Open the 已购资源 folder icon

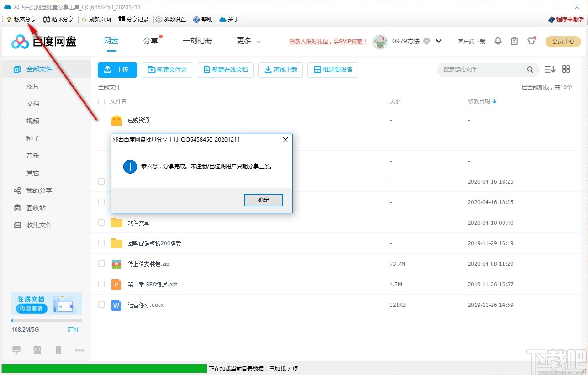coord(117,120)
